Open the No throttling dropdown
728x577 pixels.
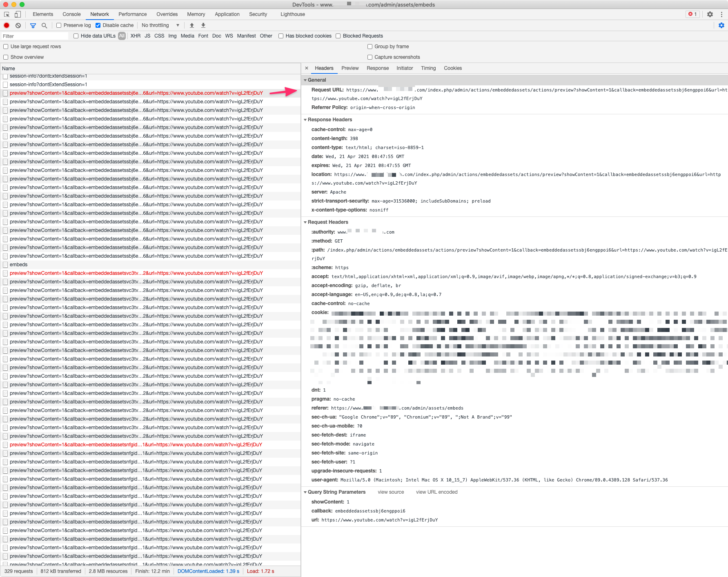coord(160,25)
